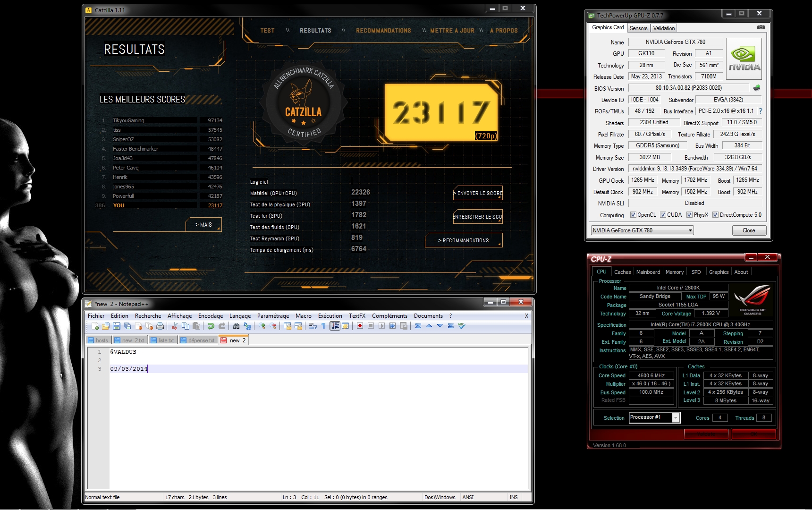This screenshot has width=812, height=510.
Task: Open Encodage menu in Notepad++
Action: pos(211,316)
